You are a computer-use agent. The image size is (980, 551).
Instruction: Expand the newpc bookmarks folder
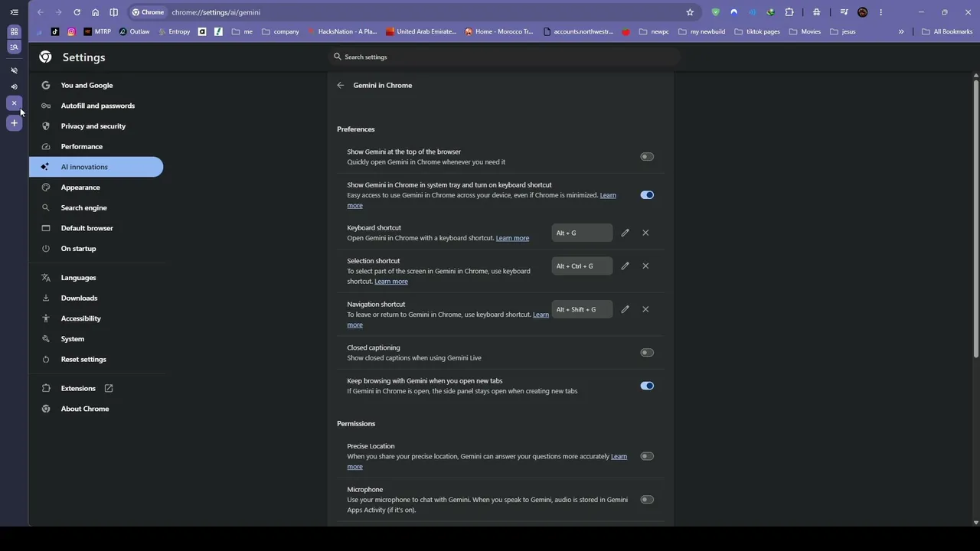pos(654,31)
